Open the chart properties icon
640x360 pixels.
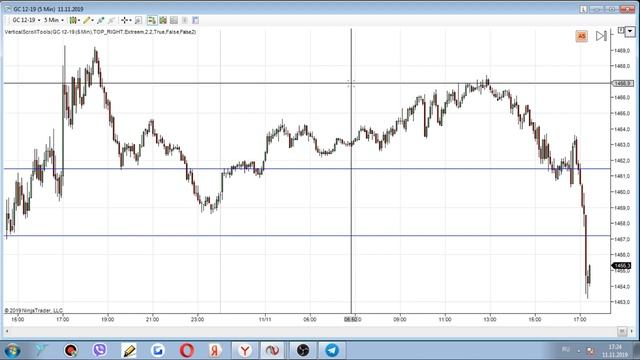point(196,20)
